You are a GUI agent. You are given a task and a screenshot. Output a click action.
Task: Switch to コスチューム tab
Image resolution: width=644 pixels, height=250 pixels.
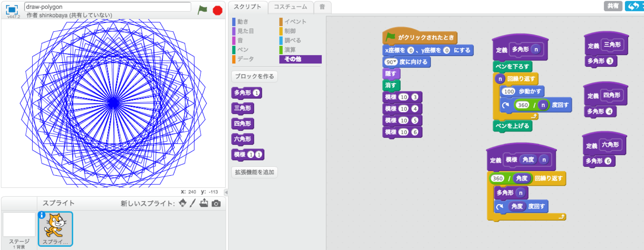coord(290,7)
